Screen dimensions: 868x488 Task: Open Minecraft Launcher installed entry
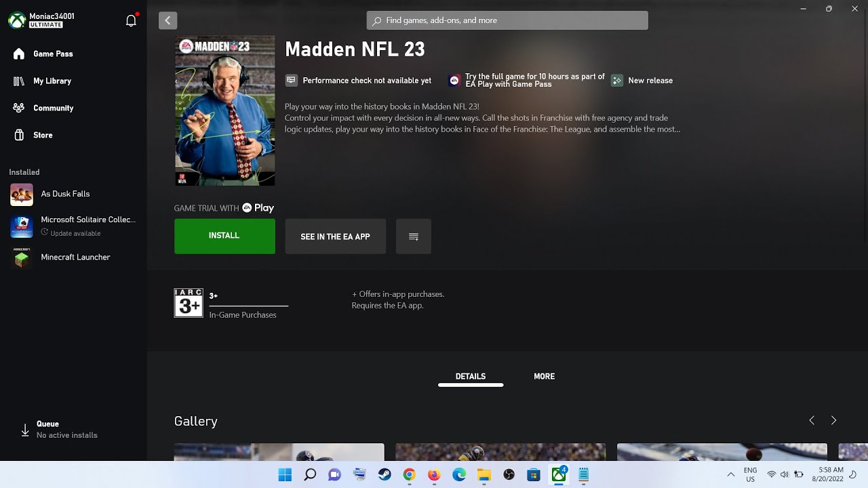pyautogui.click(x=73, y=258)
